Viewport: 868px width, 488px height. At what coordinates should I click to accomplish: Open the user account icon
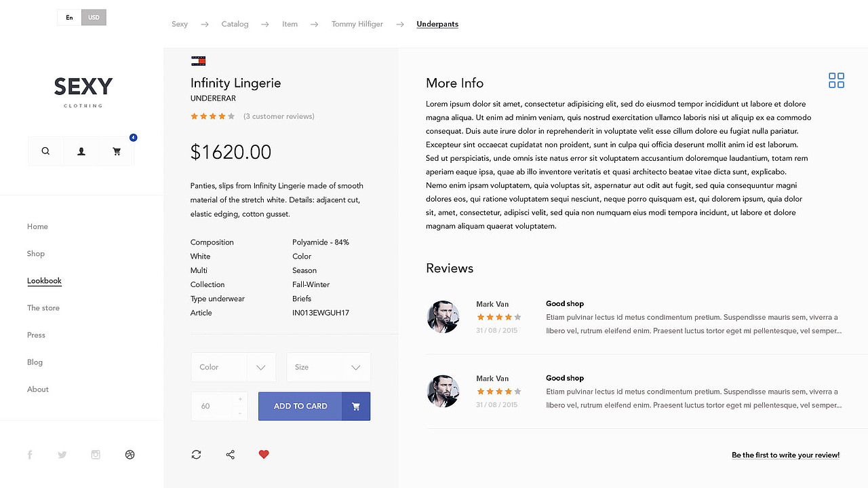[81, 151]
